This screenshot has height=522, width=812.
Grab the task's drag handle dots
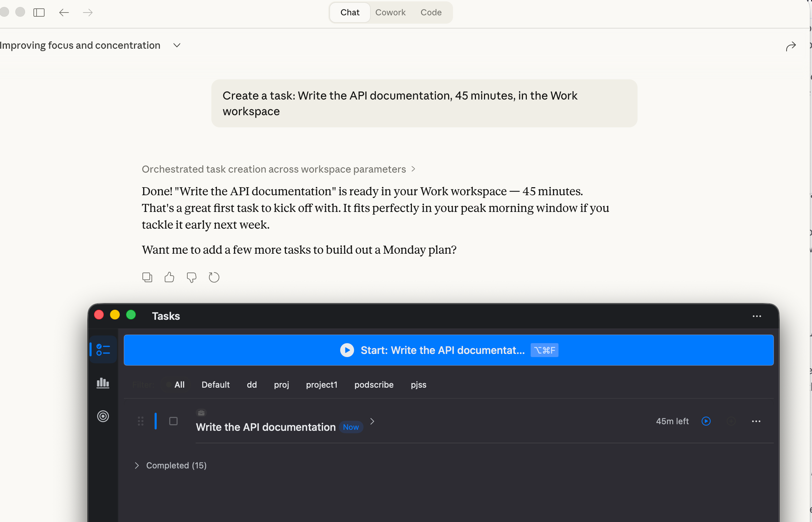(x=141, y=421)
